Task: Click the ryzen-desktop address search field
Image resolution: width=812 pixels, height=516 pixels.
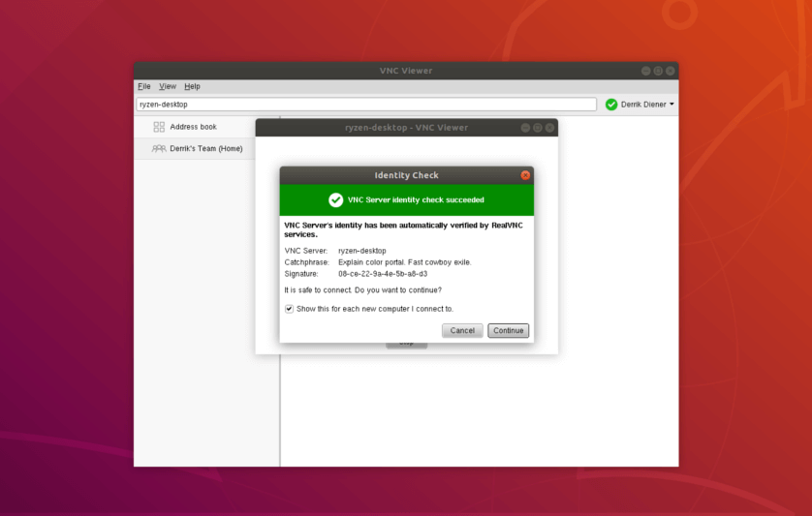Action: [366, 105]
